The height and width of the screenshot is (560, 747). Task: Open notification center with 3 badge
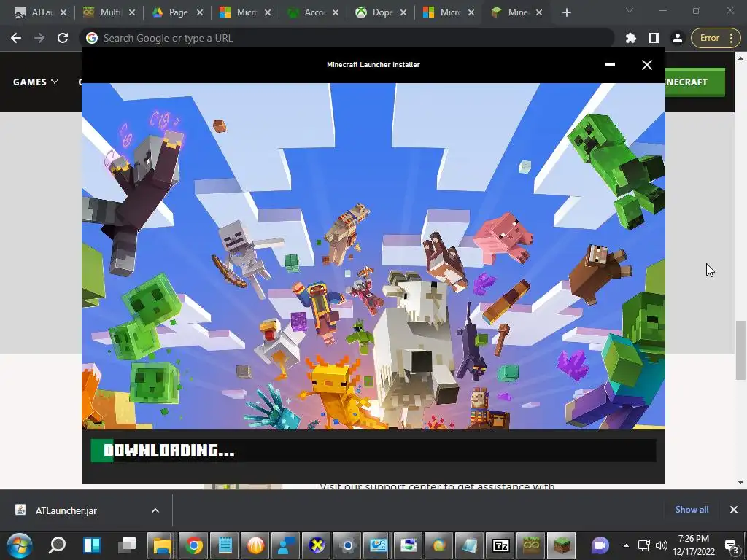(x=732, y=545)
